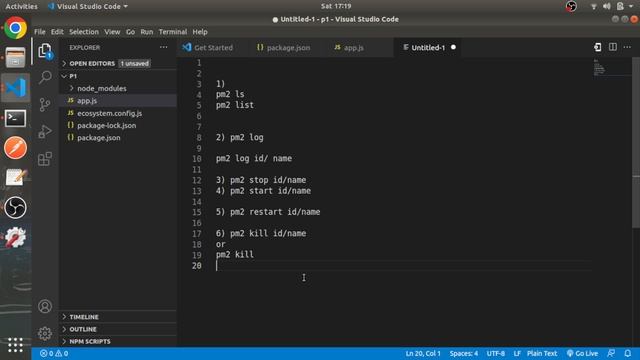Open the Text Editor from the dock
Image resolution: width=640 pixels, height=360 pixels.
[16, 178]
